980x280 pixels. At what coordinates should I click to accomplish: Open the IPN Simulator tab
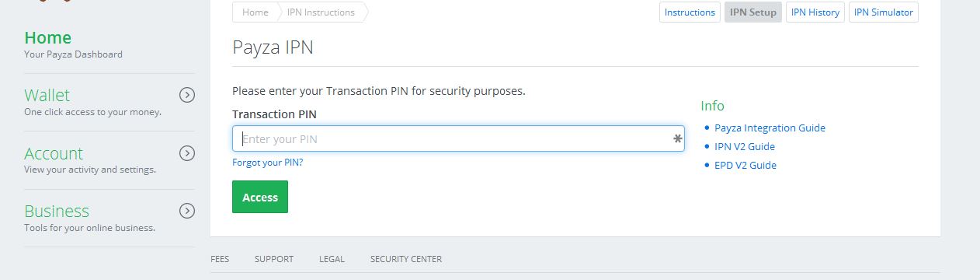[884, 12]
